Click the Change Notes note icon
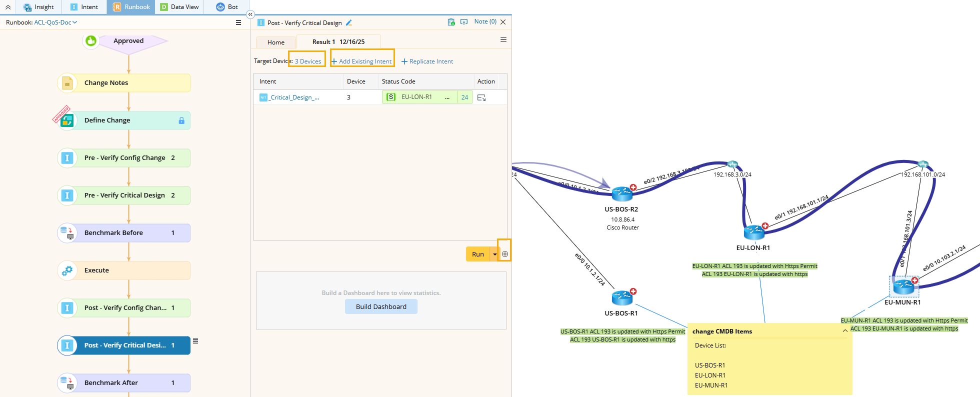Viewport: 980px width, 397px height. [67, 83]
